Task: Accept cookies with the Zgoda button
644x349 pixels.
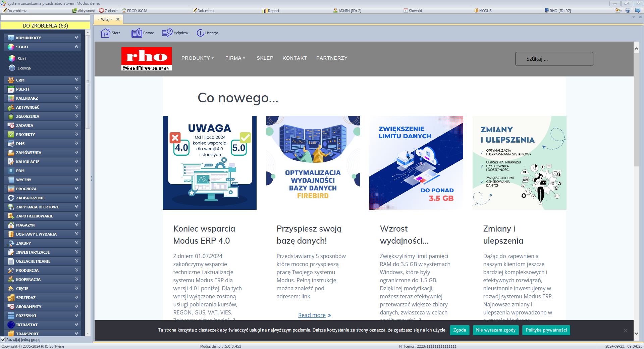Action: tap(459, 330)
